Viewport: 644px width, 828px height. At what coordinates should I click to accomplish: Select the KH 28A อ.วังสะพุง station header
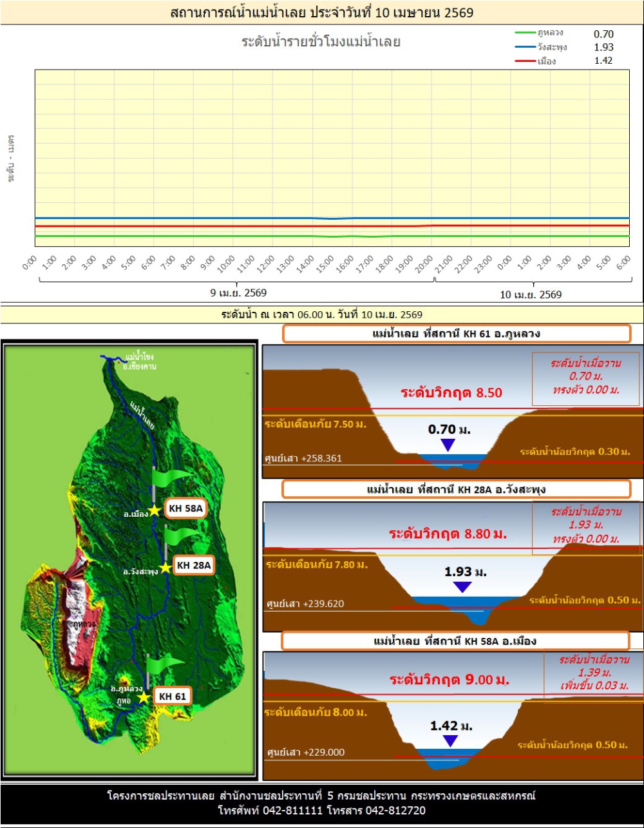(x=456, y=490)
